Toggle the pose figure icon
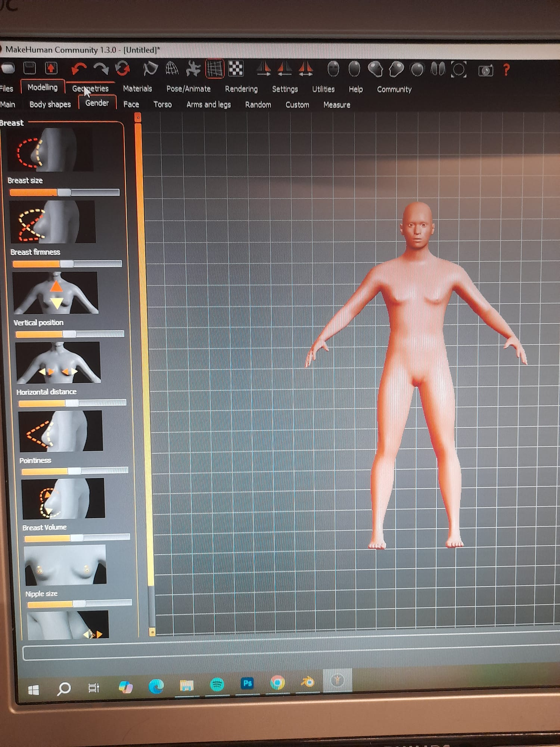The height and width of the screenshot is (747, 560). (193, 69)
